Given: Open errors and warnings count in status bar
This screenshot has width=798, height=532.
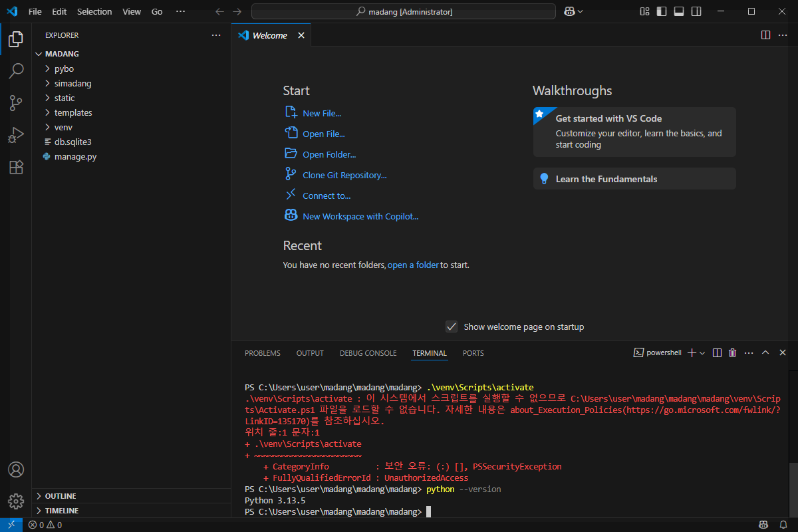Looking at the screenshot, I should [x=45, y=525].
